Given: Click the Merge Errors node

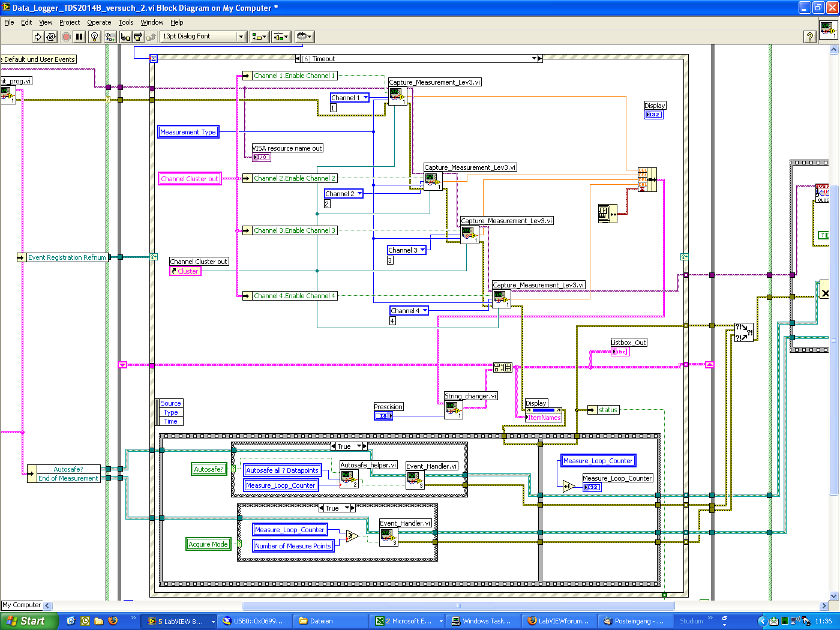Looking at the screenshot, I should click(744, 332).
